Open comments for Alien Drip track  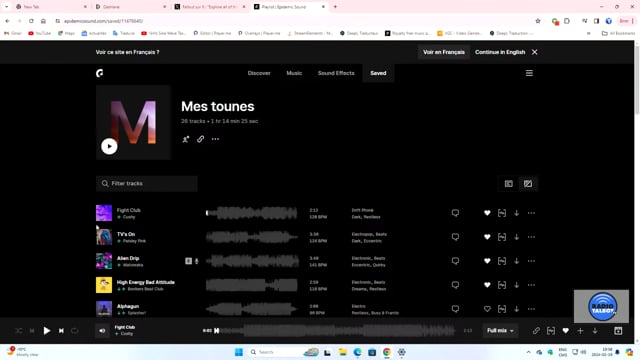(455, 261)
